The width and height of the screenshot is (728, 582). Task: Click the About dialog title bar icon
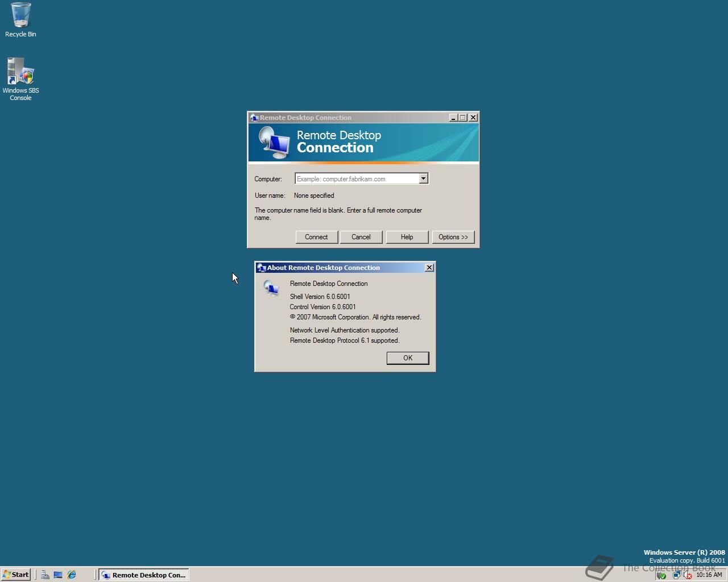tap(262, 268)
